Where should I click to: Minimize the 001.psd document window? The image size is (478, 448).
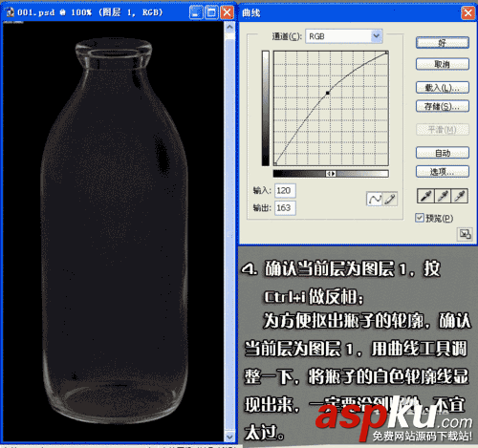[196, 12]
